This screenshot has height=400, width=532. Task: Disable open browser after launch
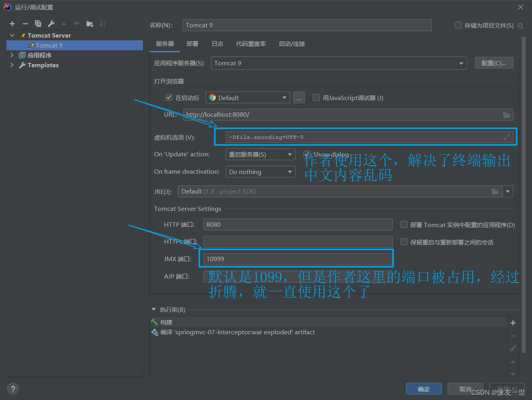[x=169, y=98]
